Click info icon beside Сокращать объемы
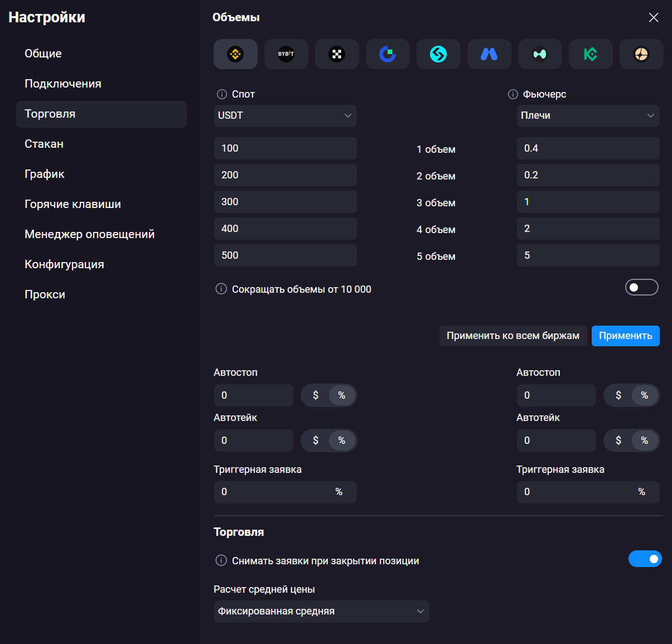 (221, 289)
